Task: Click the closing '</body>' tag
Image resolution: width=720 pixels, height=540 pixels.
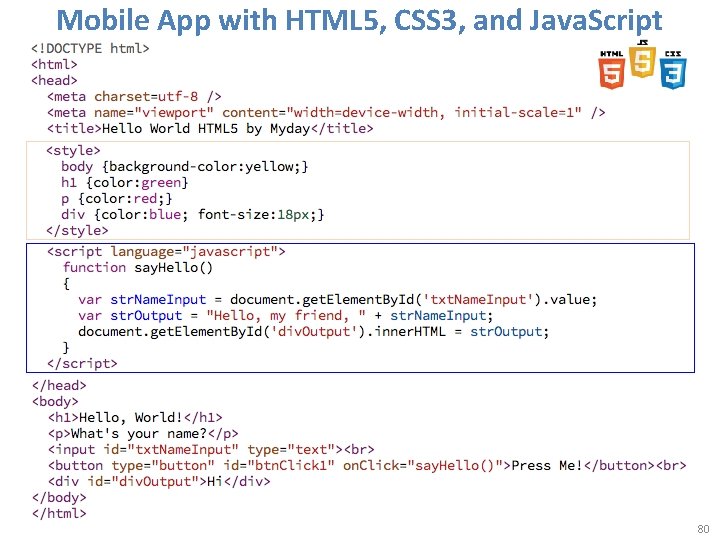Action: coord(59,498)
